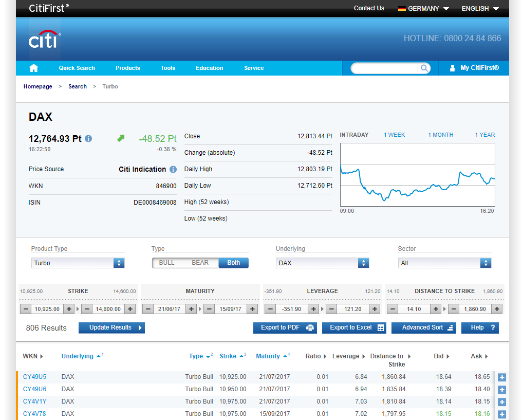Screen dimensions: 523x420
Task: Open the Education menu
Action: (x=210, y=68)
